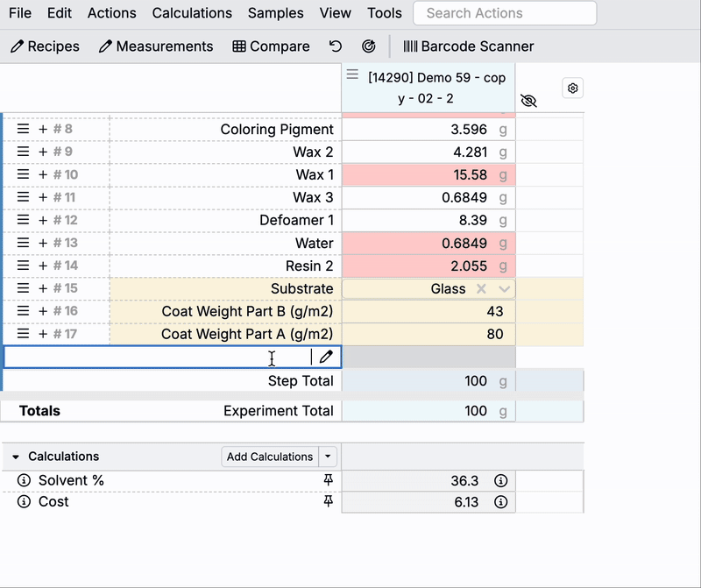The height and width of the screenshot is (588, 701).
Task: Click the plus icon on Water row
Action: (x=43, y=244)
